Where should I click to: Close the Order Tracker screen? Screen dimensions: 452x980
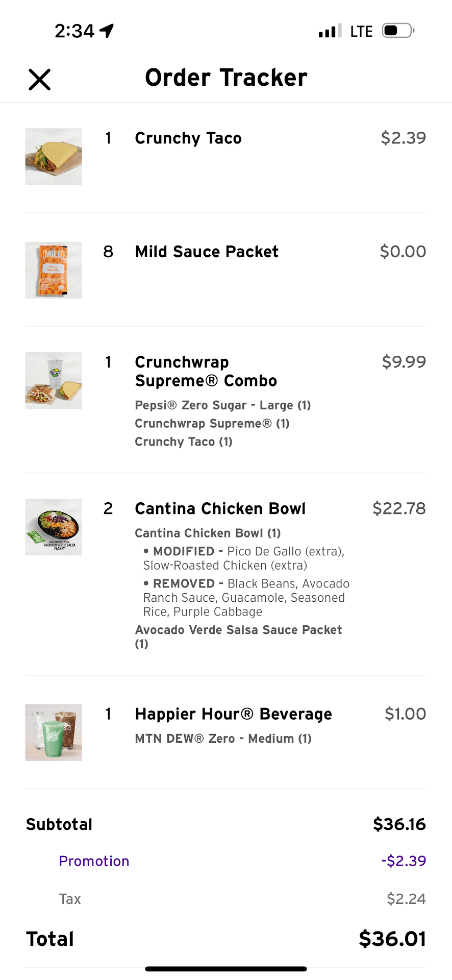pyautogui.click(x=39, y=80)
